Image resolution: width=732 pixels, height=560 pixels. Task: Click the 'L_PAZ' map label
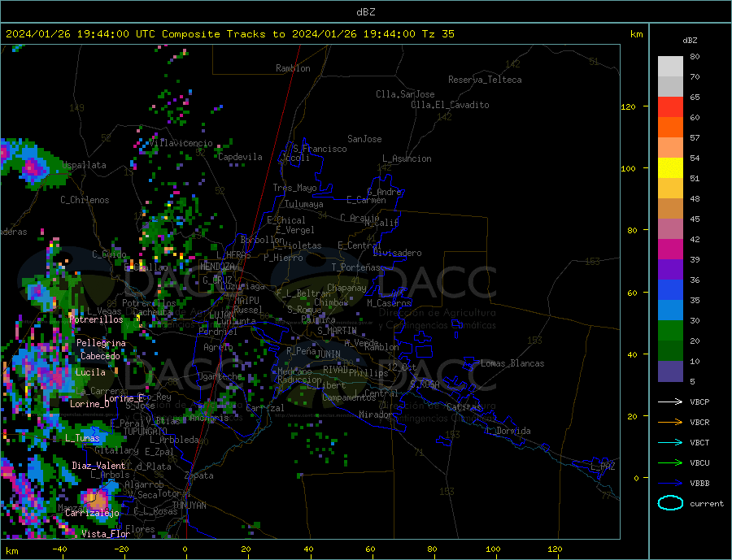(603, 467)
